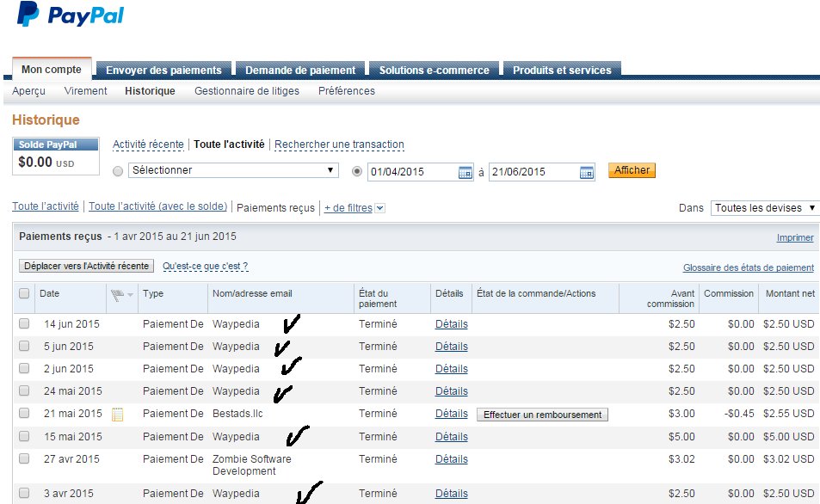Image resolution: width=820 pixels, height=504 pixels.
Task: Go to Virement submenu
Action: coord(85,91)
